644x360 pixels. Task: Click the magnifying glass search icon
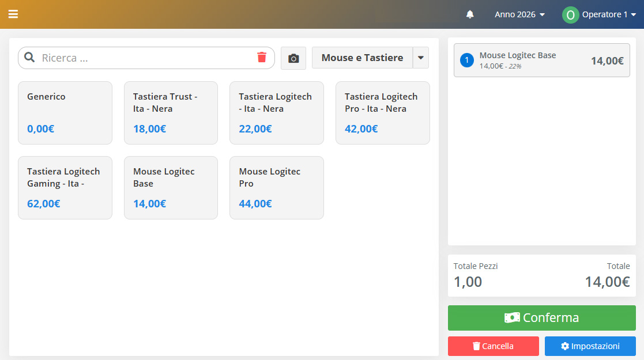point(29,58)
